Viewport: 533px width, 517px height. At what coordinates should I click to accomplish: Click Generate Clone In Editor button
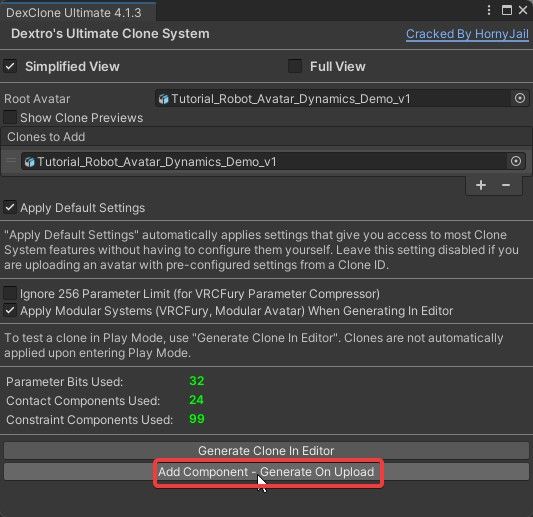pyautogui.click(x=266, y=450)
